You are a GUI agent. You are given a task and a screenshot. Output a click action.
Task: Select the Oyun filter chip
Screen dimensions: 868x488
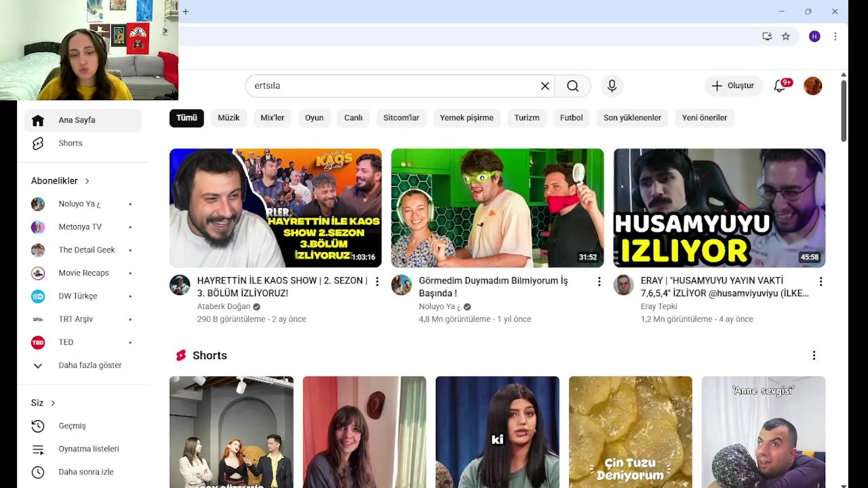click(x=314, y=118)
